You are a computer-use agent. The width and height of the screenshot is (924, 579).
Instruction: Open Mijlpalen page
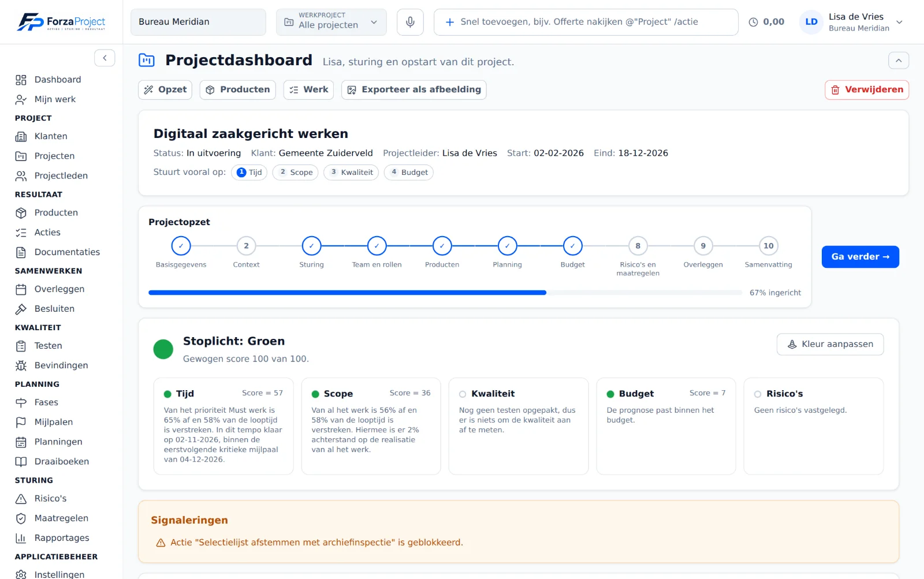(x=54, y=421)
